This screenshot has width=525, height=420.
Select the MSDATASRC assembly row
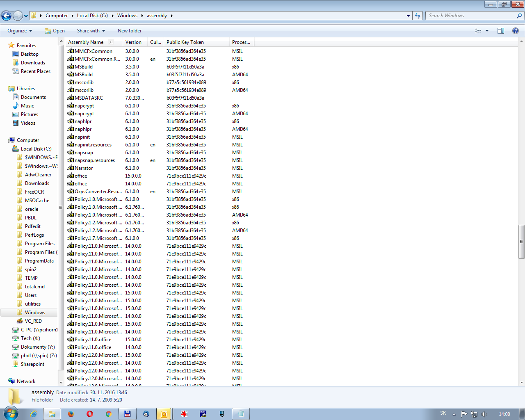[160, 98]
